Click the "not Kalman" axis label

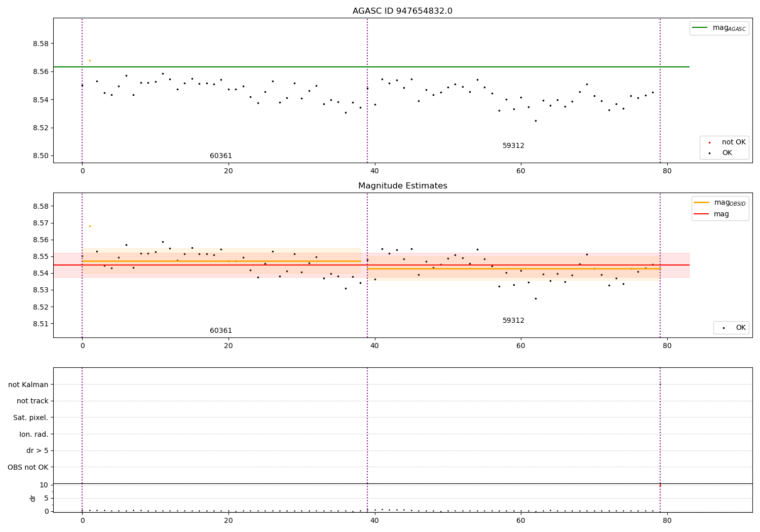[28, 385]
